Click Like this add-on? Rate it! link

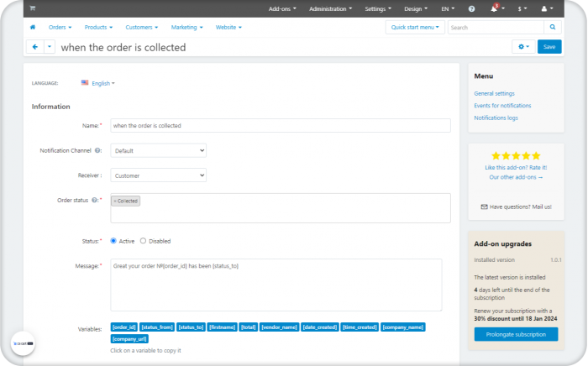(x=516, y=167)
